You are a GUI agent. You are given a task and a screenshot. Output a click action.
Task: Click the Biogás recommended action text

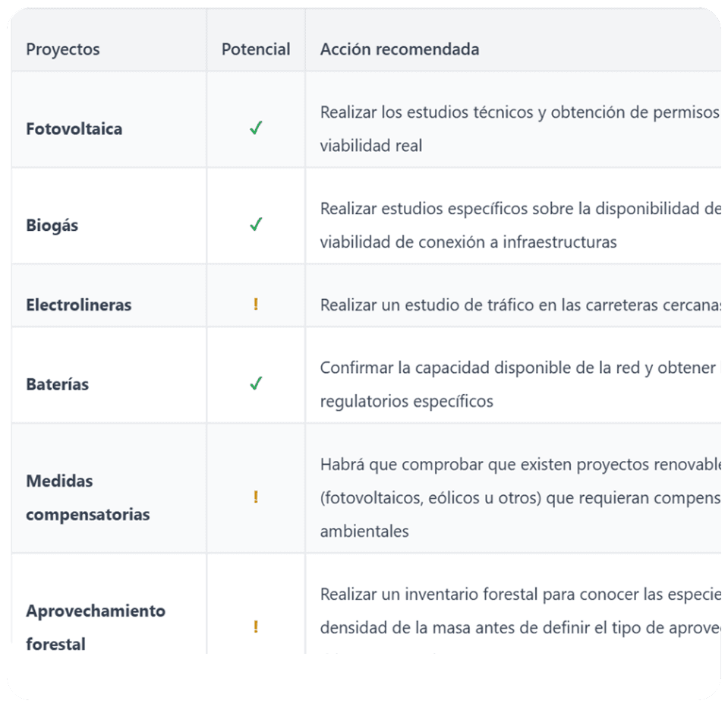pos(520,226)
